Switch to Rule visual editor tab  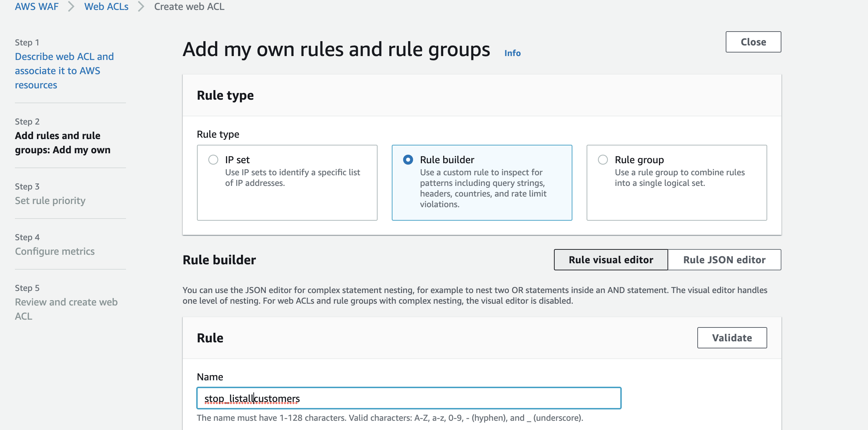[x=611, y=260]
